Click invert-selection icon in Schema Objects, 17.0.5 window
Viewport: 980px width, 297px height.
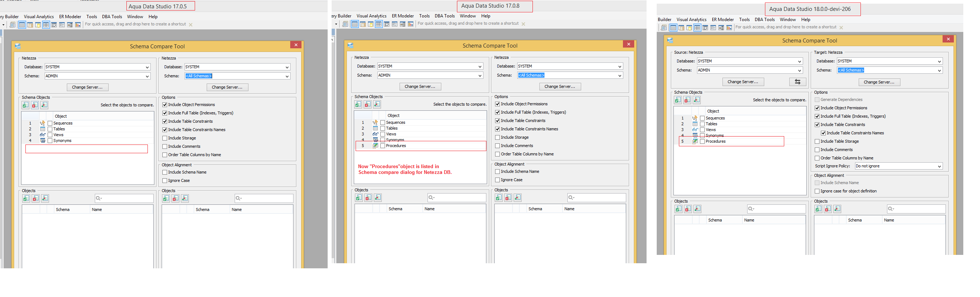(x=45, y=105)
